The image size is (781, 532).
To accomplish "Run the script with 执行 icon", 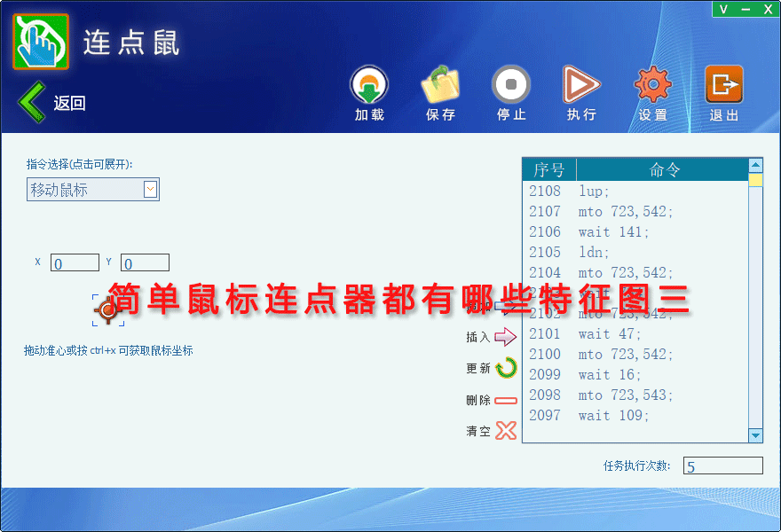I will pos(581,84).
